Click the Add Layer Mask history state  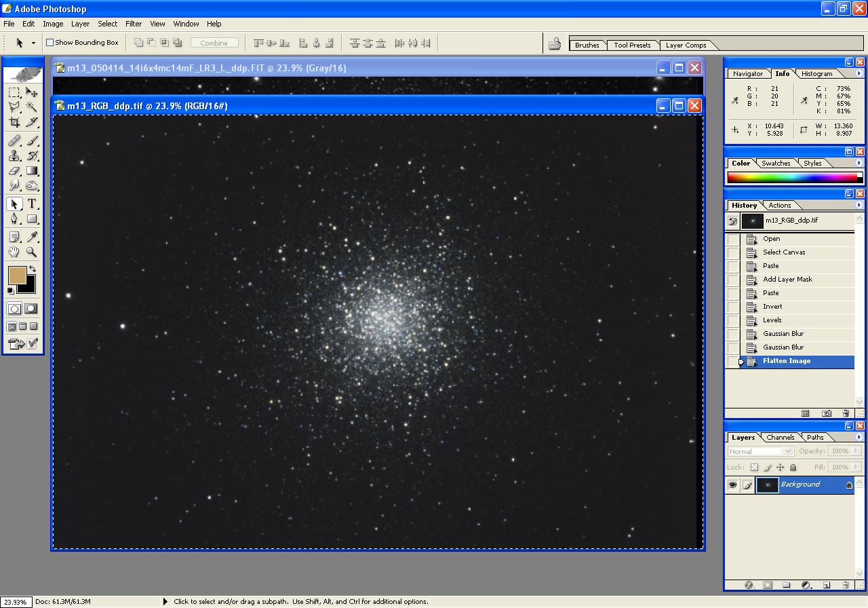pos(787,280)
